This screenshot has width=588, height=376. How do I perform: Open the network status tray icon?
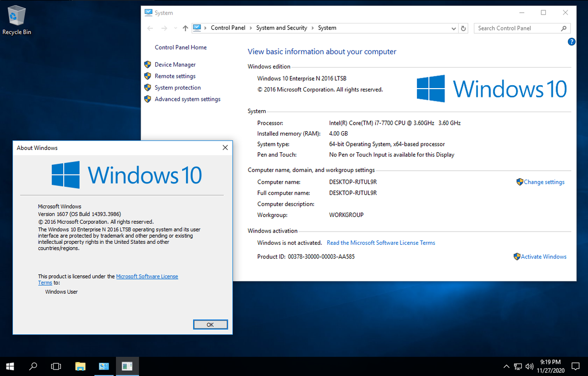[x=518, y=366]
